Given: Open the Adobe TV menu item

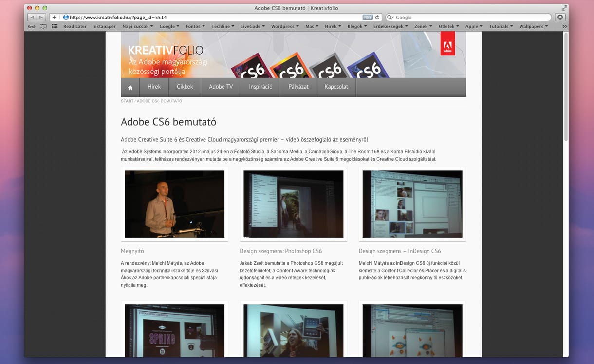Looking at the screenshot, I should [221, 87].
